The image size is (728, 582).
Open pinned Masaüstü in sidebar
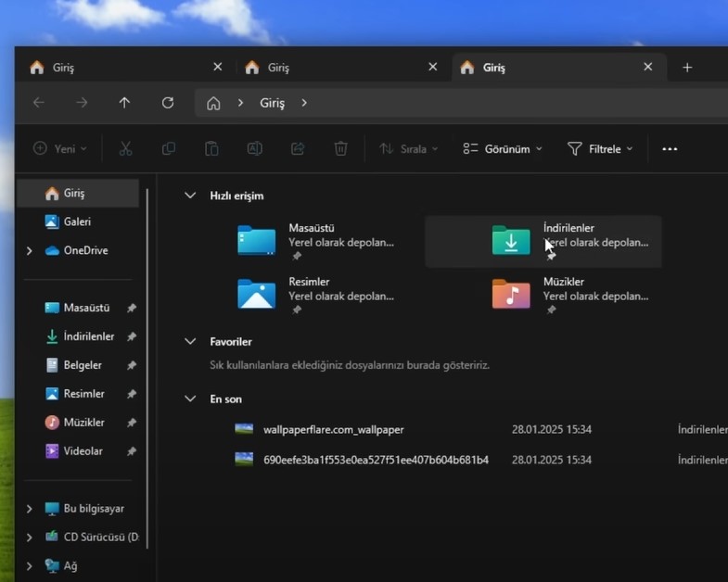pyautogui.click(x=78, y=308)
